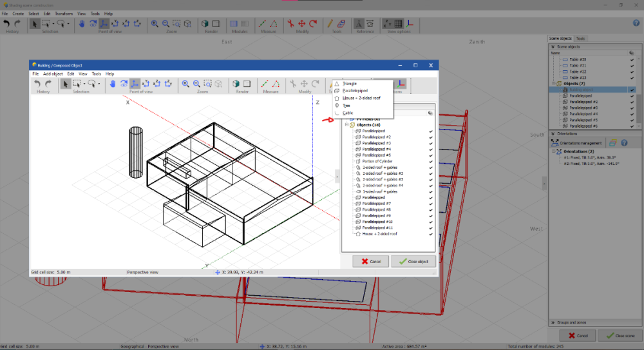Screen dimensions: 644x350
Task: Toggle visibility check for Parallelepiped #7
Action: click(x=430, y=204)
